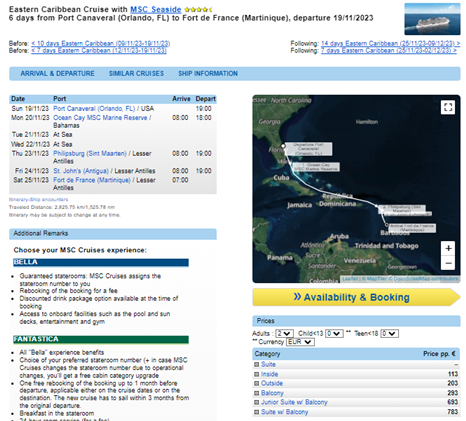The height and width of the screenshot is (421, 466).
Task: Expand the Outside price category
Action: pyautogui.click(x=256, y=384)
